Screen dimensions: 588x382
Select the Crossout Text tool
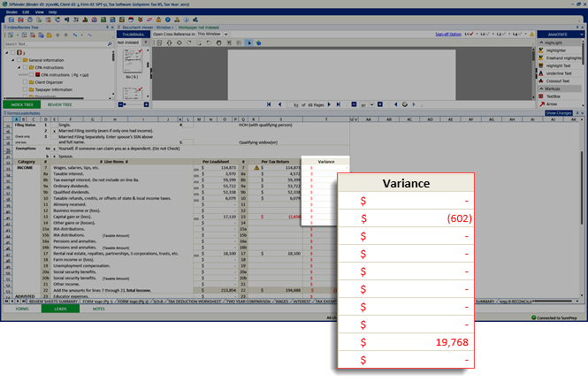[557, 81]
